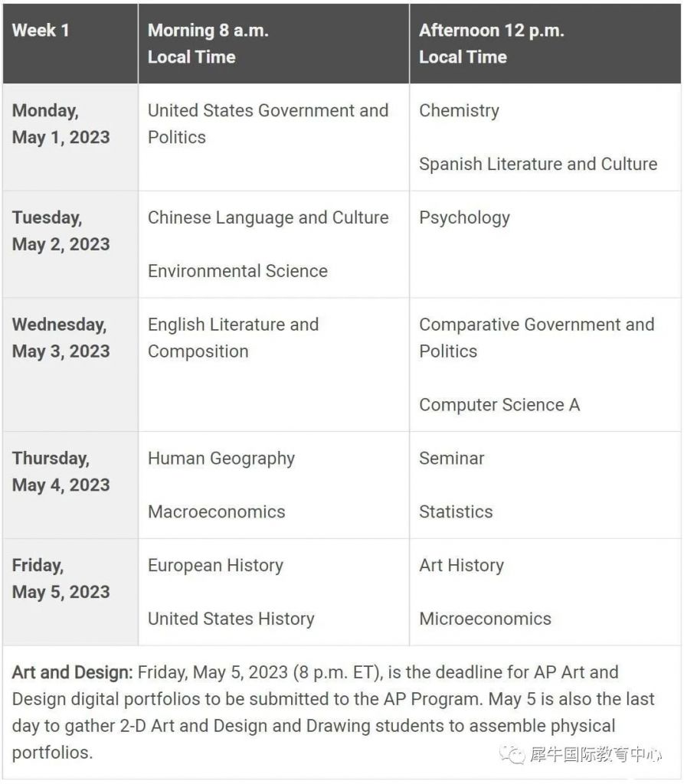Click the 犀牛国际教育中心 watermark text

coord(595,755)
